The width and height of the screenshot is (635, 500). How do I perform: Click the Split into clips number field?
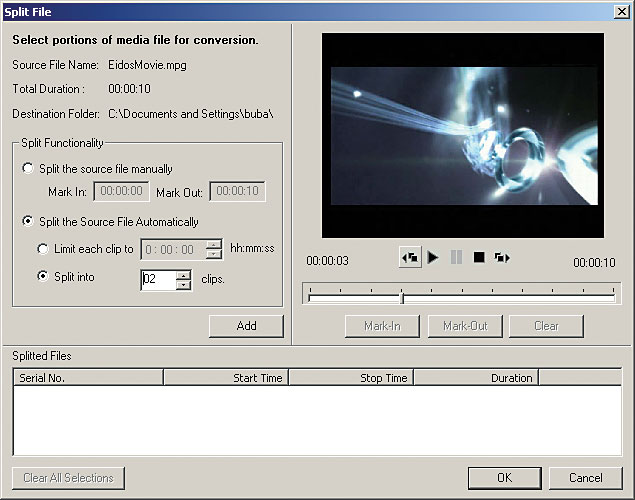click(158, 280)
